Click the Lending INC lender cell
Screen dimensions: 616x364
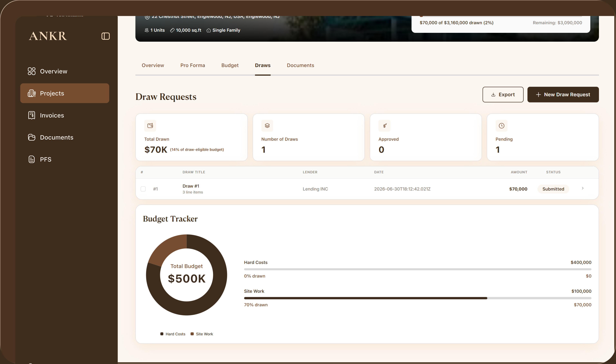point(315,189)
